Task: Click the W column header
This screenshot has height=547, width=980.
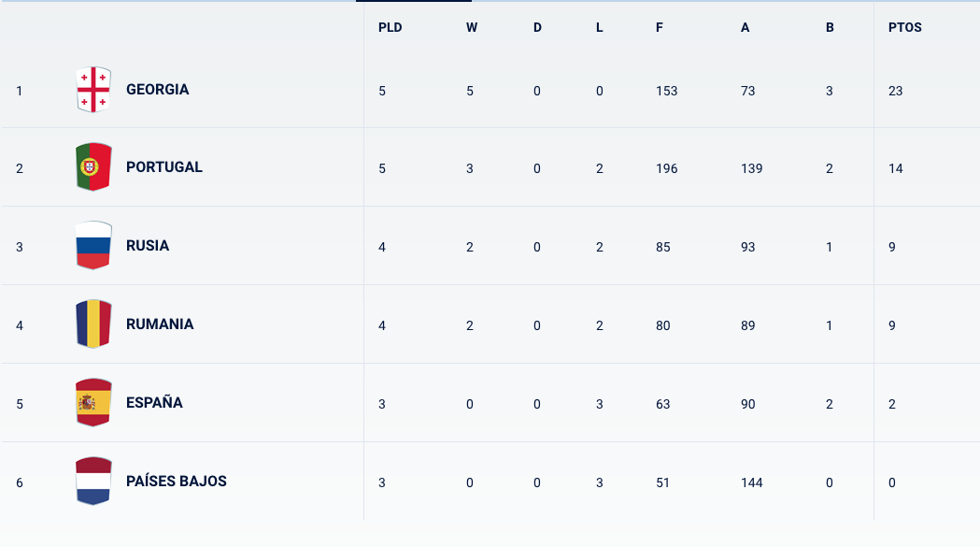Action: [472, 27]
